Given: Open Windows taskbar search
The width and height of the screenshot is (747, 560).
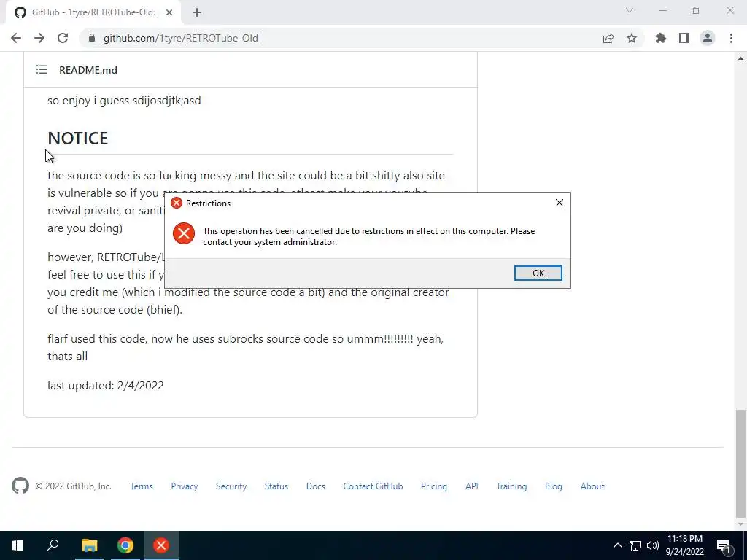Looking at the screenshot, I should point(53,545).
